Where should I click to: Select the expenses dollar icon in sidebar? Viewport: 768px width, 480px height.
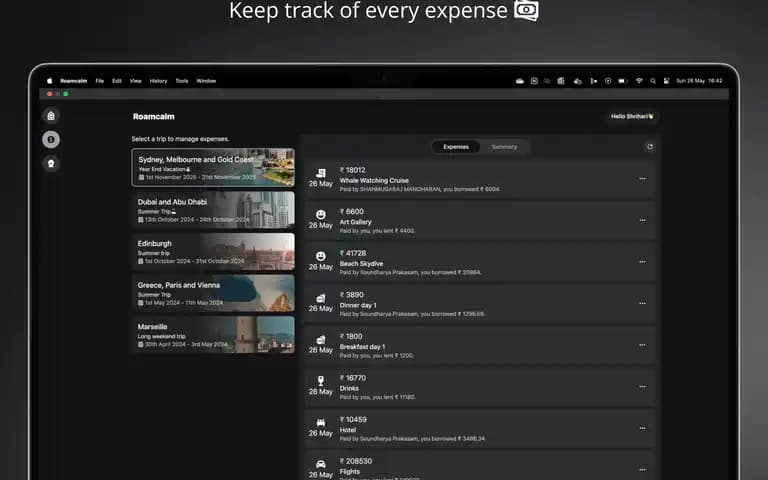51,140
